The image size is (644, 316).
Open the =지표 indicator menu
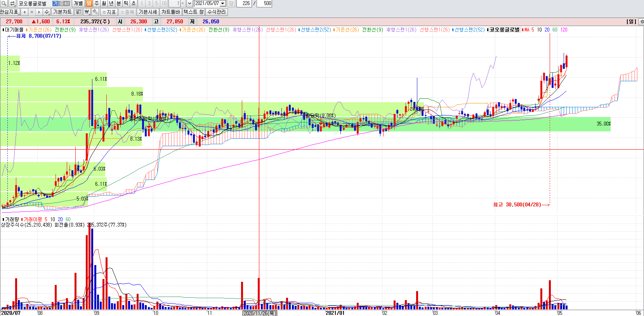click(109, 12)
